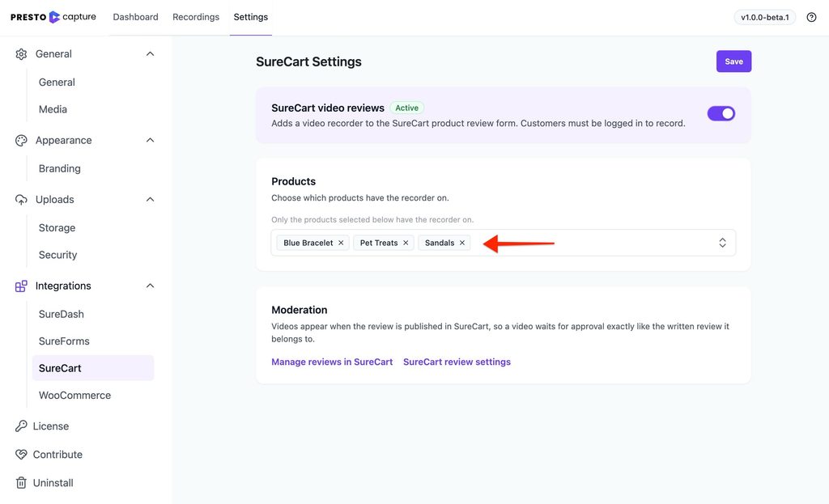Collapse the General sidebar section
The width and height of the screenshot is (829, 504).
coord(150,54)
